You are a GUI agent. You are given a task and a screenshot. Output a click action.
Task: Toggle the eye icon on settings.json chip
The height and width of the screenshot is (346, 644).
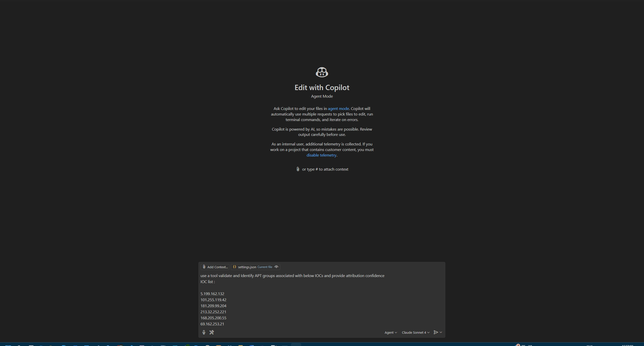[276, 267]
